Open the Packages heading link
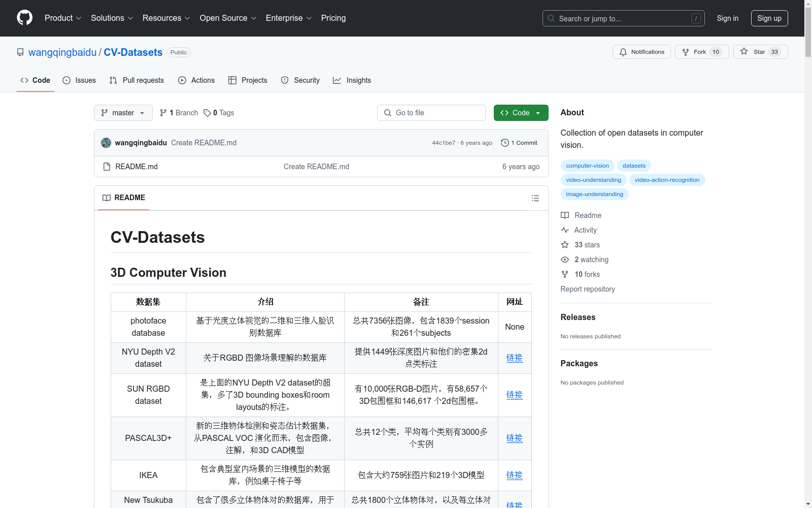Image resolution: width=812 pixels, height=508 pixels. click(579, 363)
